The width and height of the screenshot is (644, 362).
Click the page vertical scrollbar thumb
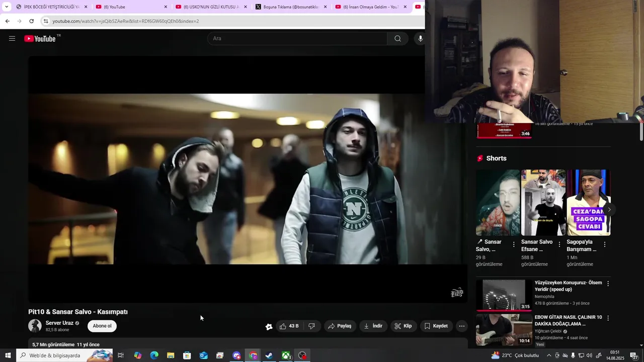[641, 132]
